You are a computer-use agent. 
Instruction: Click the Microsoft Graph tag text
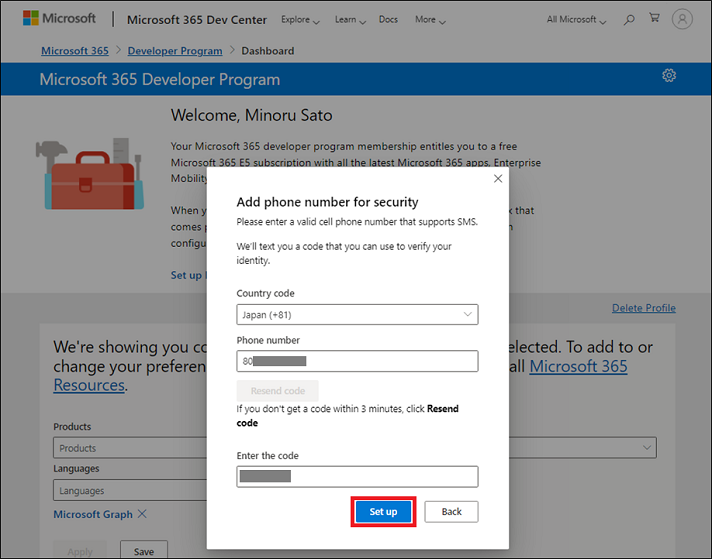(x=93, y=514)
